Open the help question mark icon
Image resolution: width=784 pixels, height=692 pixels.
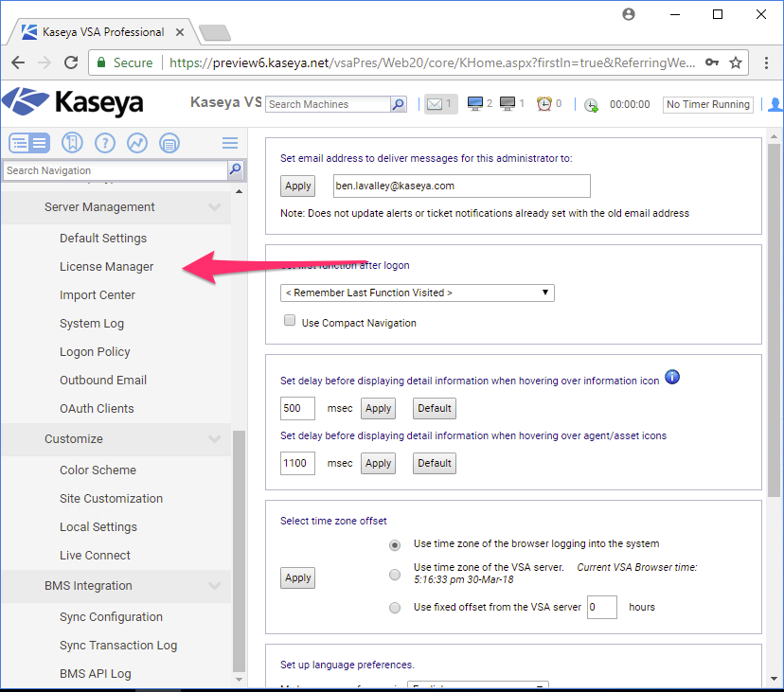tap(104, 143)
